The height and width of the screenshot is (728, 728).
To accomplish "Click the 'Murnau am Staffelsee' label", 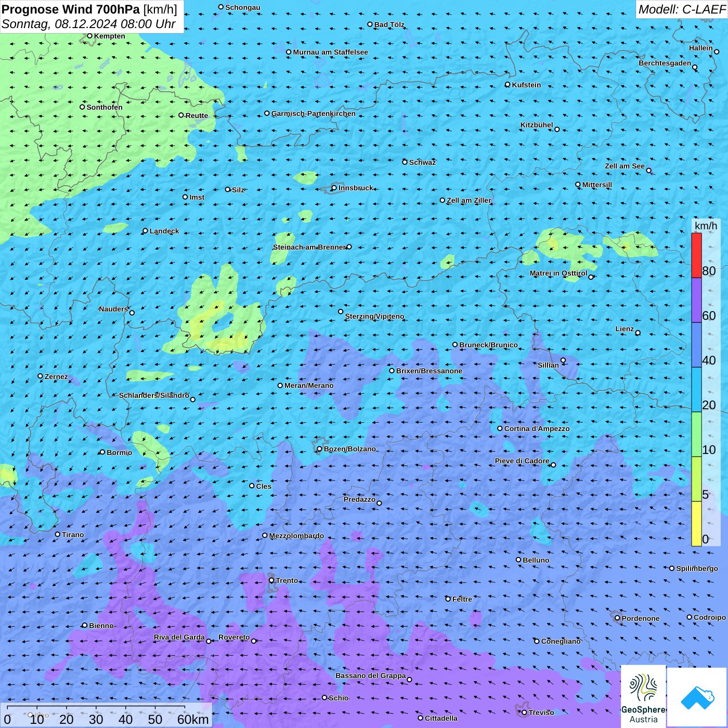I will click(x=330, y=52).
